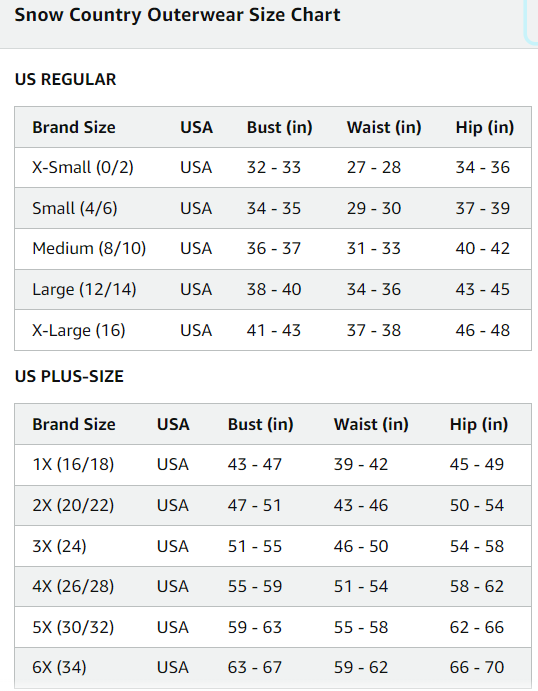The image size is (538, 691).
Task: Click the Large (12/14) size cell
Action: tap(84, 290)
